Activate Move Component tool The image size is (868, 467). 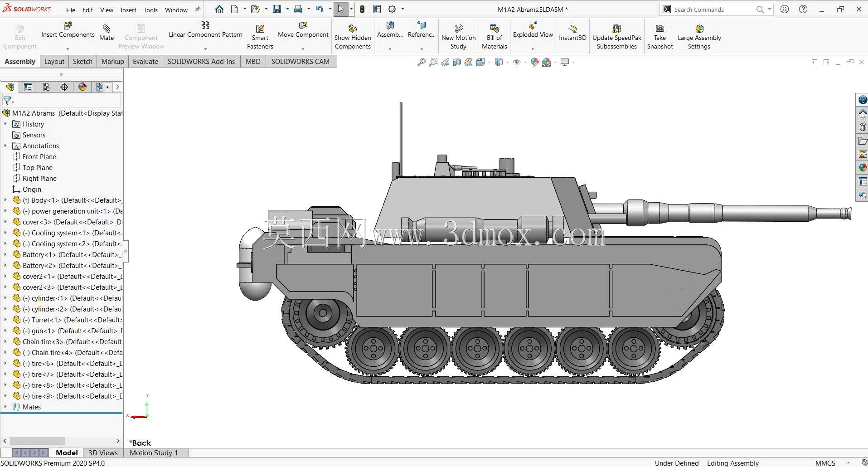click(x=303, y=30)
